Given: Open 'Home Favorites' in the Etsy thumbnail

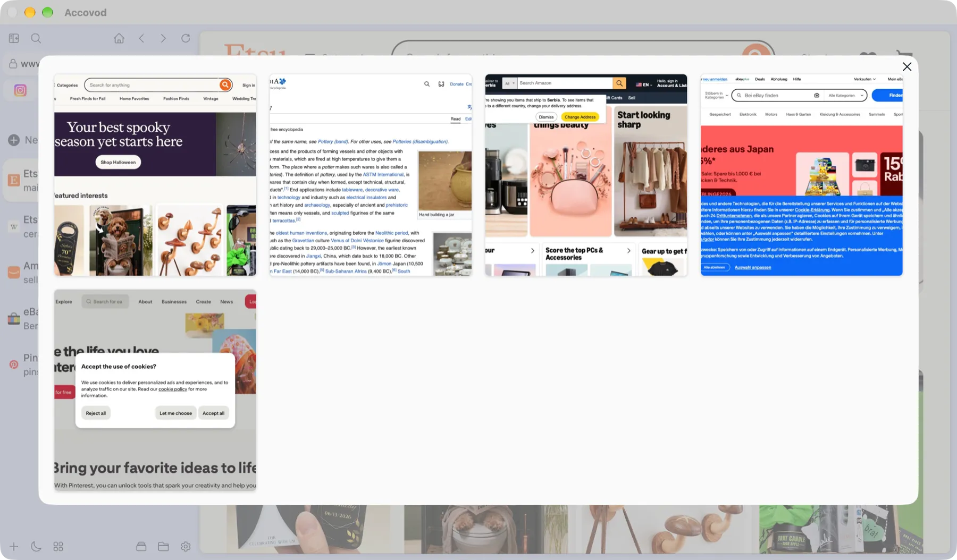Looking at the screenshot, I should point(134,99).
